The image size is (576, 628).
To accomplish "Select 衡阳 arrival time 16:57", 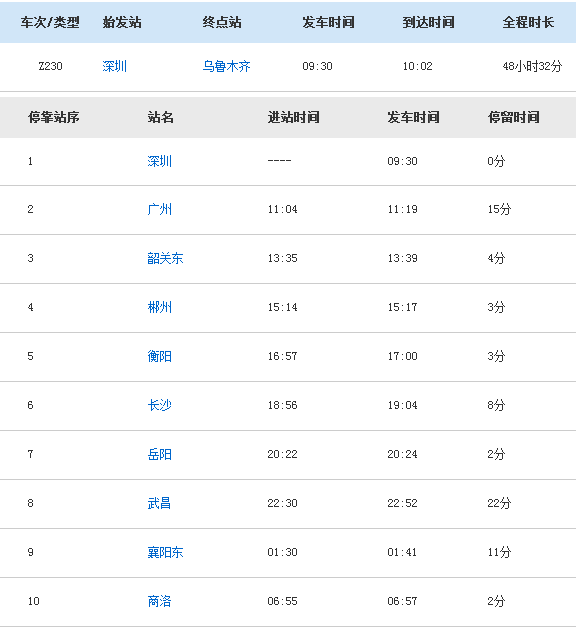I will tap(282, 356).
